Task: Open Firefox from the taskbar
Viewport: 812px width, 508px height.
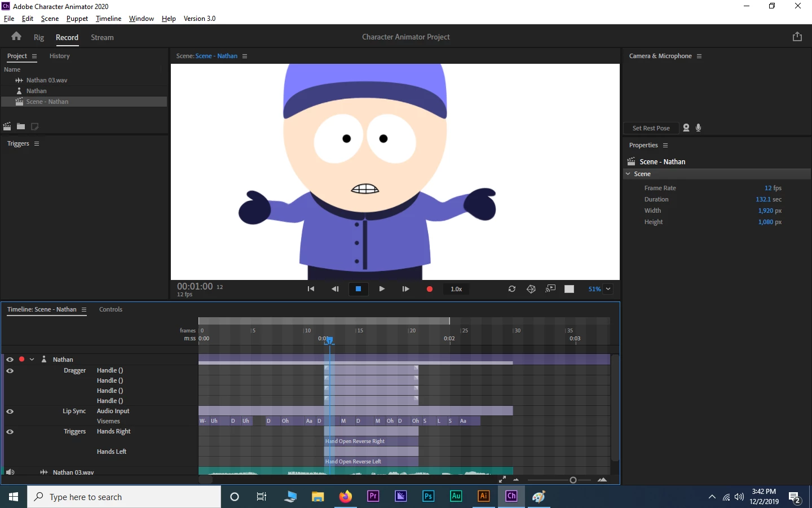Action: pyautogui.click(x=346, y=497)
